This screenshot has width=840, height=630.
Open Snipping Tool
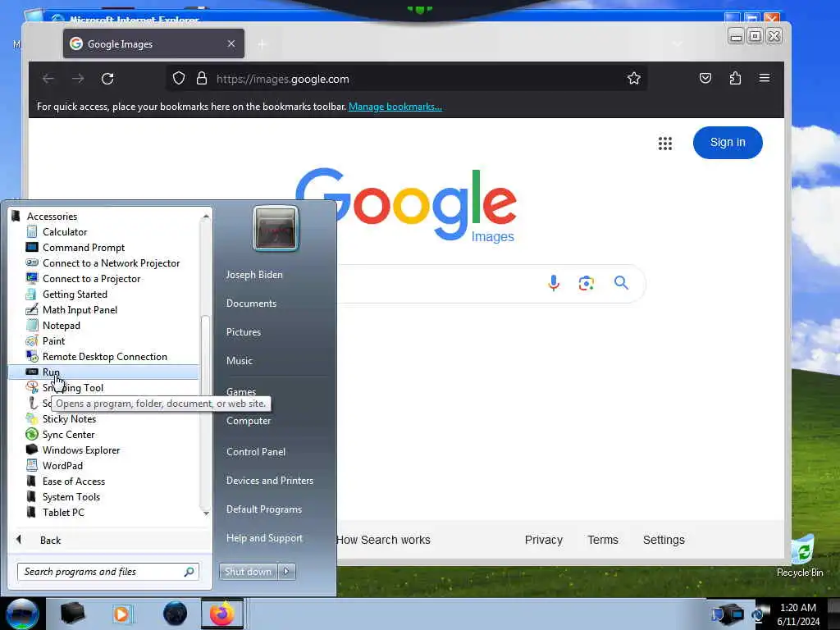73,387
